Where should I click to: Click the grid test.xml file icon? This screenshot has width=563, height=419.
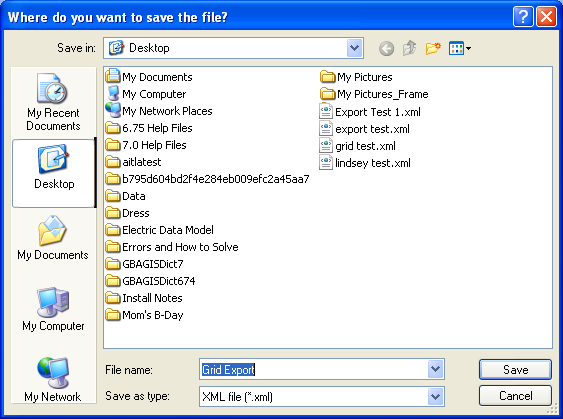click(326, 145)
